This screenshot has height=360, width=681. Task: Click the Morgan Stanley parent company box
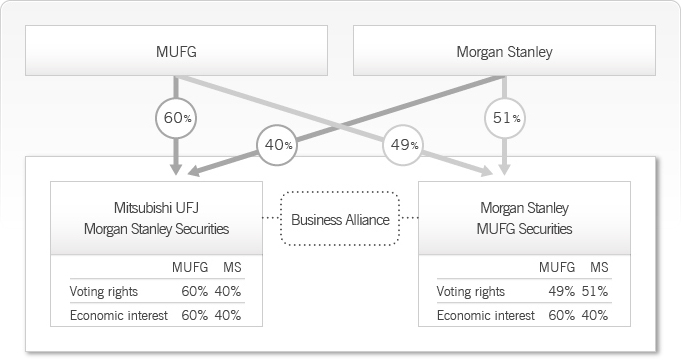click(504, 50)
